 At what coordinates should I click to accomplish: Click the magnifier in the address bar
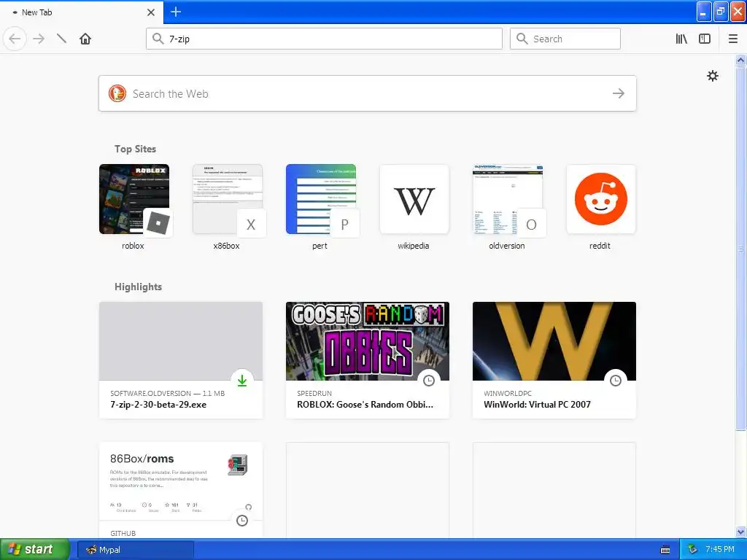[x=158, y=39]
